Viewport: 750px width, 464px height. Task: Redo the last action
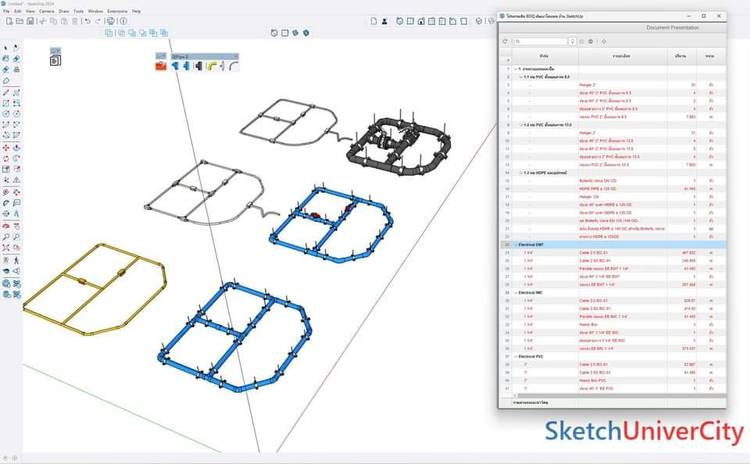pyautogui.click(x=98, y=21)
